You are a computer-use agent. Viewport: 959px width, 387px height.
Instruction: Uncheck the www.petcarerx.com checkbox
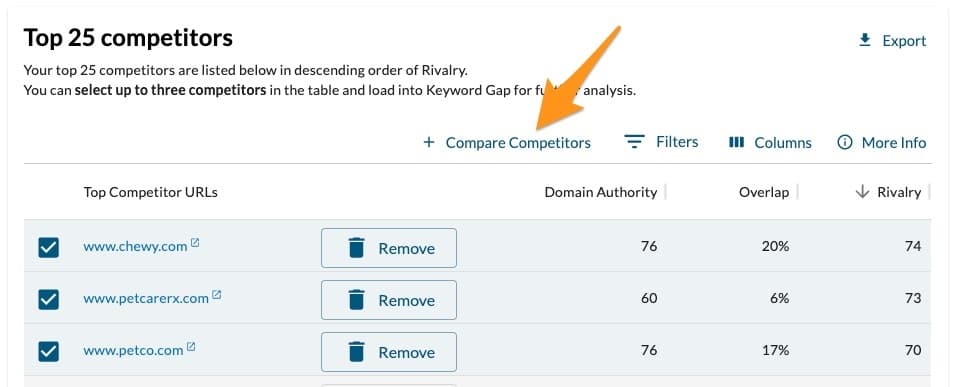[48, 300]
